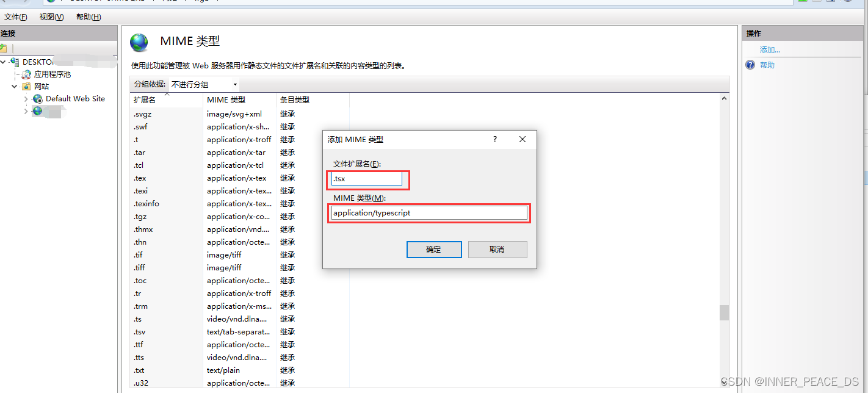Select the .tr row

(x=240, y=294)
